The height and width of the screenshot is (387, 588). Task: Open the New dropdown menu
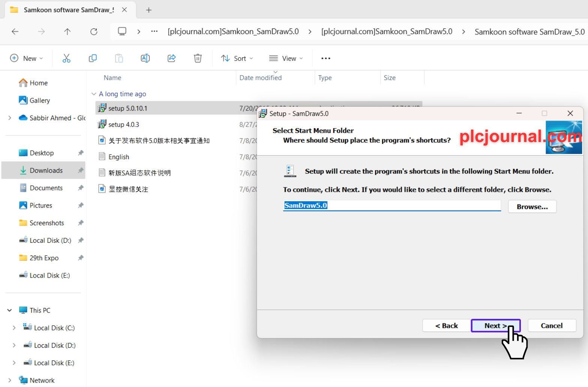tap(26, 58)
